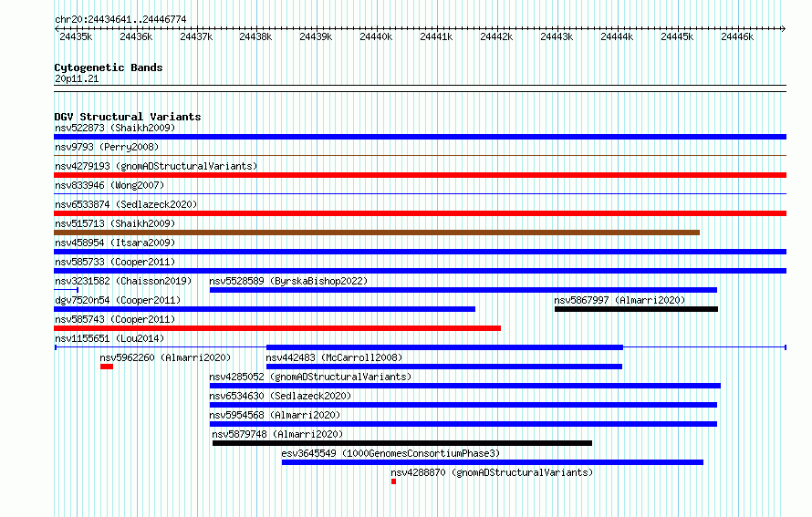Open nsv442483 (McCarroll2008) label

(334, 357)
